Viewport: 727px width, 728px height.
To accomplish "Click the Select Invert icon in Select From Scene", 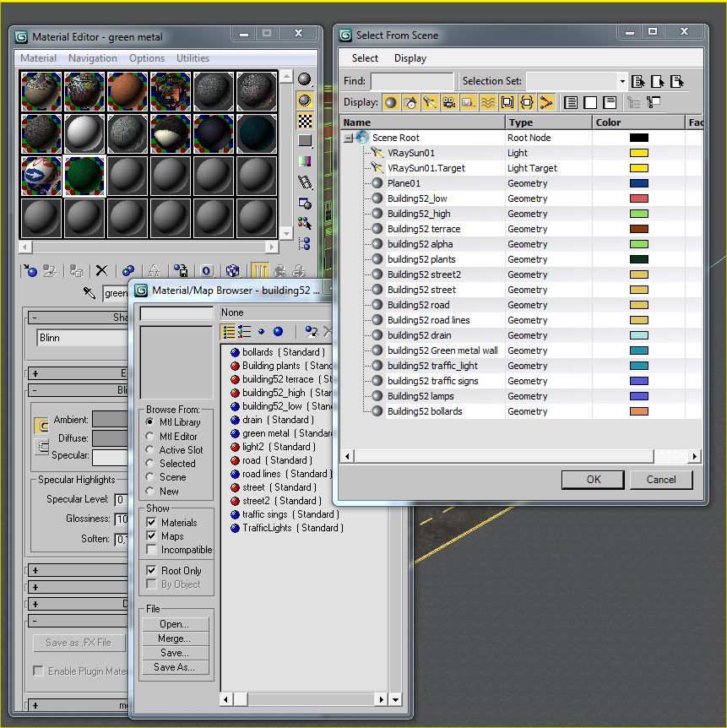I will [x=610, y=102].
